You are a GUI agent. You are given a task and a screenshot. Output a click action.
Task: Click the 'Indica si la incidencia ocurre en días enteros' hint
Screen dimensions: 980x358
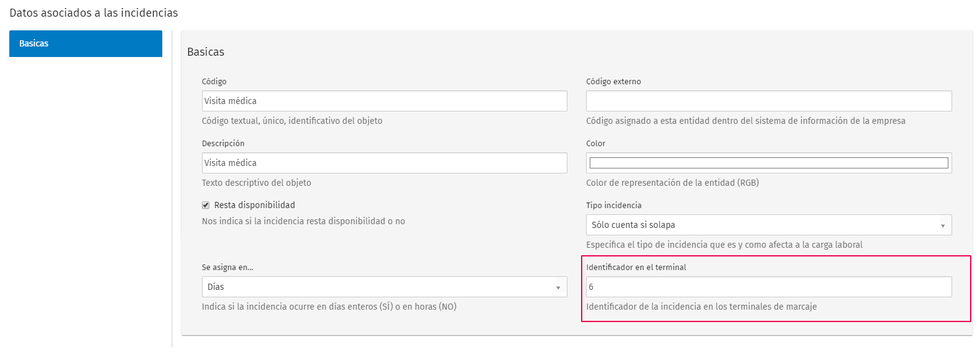click(329, 307)
